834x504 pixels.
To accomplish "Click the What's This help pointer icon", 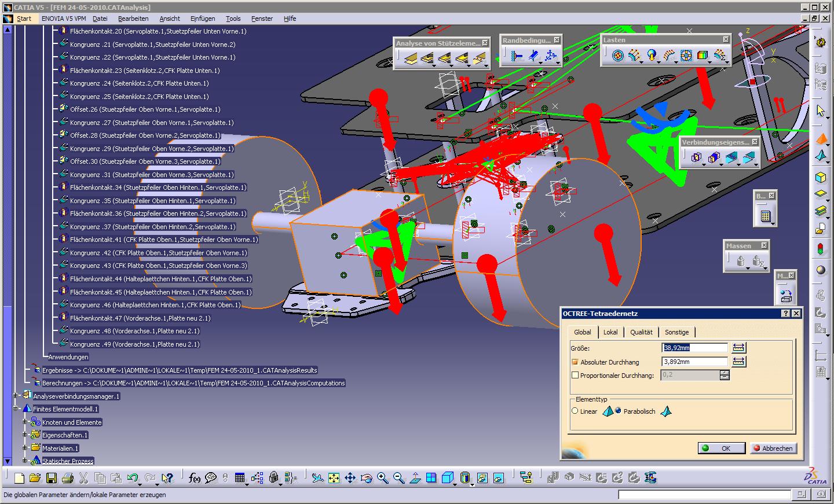I will point(167,478).
